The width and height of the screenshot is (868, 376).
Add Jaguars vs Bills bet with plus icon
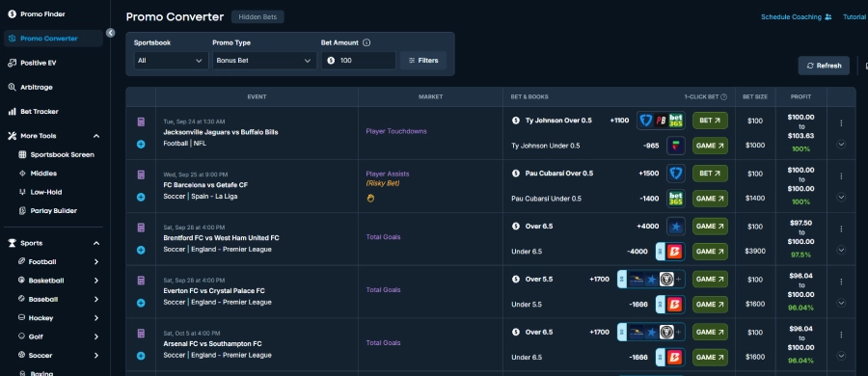pos(141,144)
